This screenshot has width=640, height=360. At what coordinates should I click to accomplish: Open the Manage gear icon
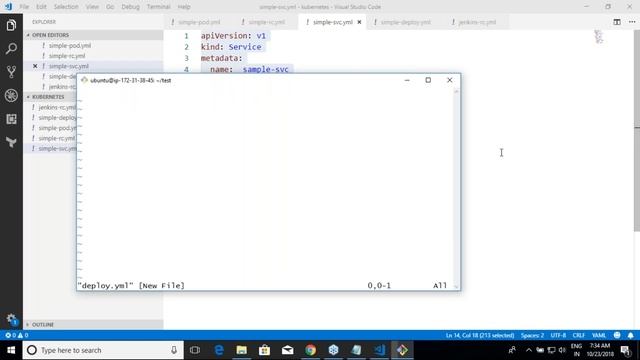tap(11, 319)
